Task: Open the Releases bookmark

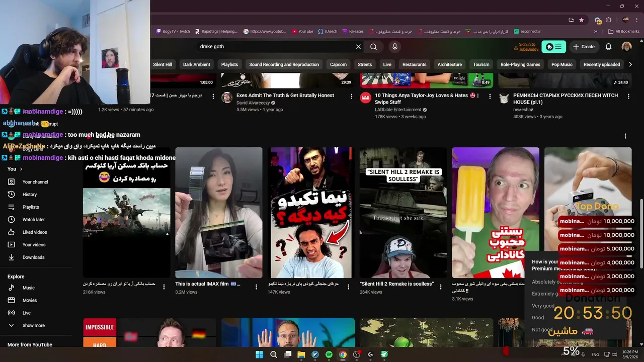Action: (353, 31)
